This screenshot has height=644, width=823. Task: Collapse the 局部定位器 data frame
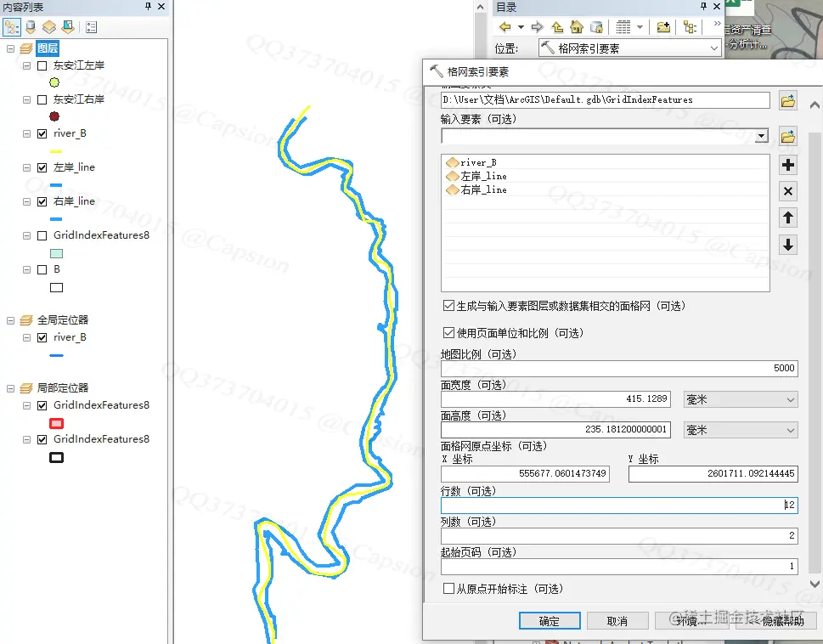(x=10, y=388)
